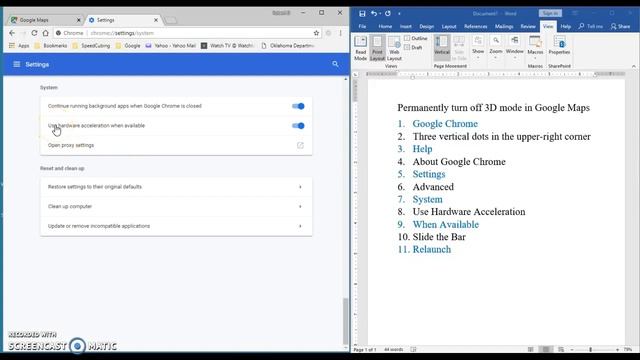Screen dimensions: 640x360
Task: Zoom out with the minus button
Action: [x=572, y=350]
